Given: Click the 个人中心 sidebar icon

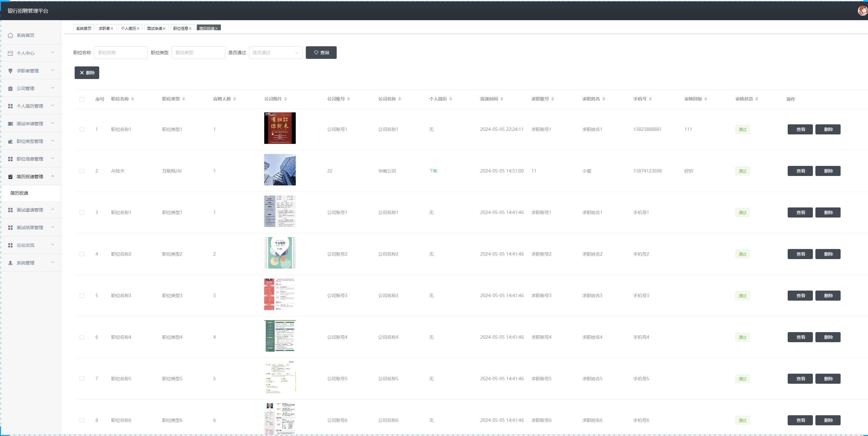Looking at the screenshot, I should coord(10,53).
